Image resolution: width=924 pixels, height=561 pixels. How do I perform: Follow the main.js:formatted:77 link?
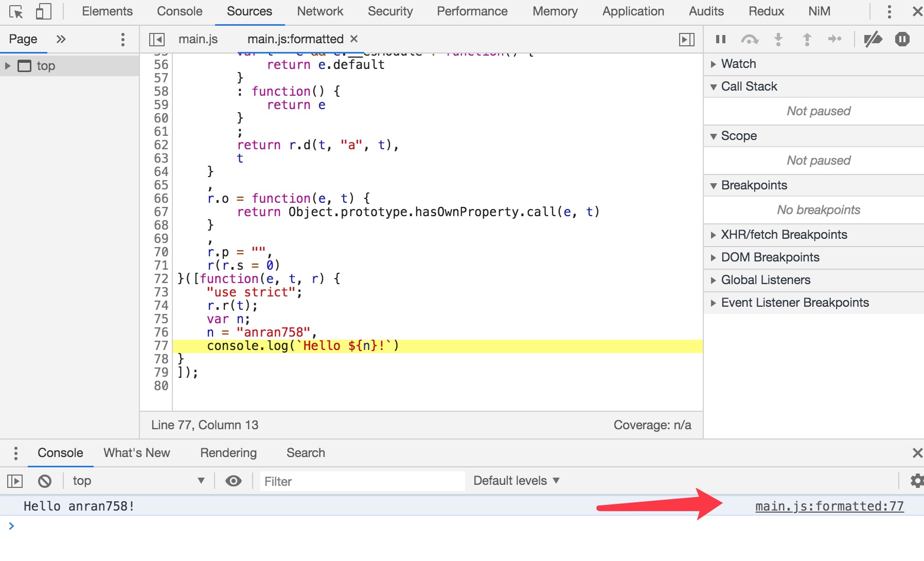pyautogui.click(x=828, y=505)
